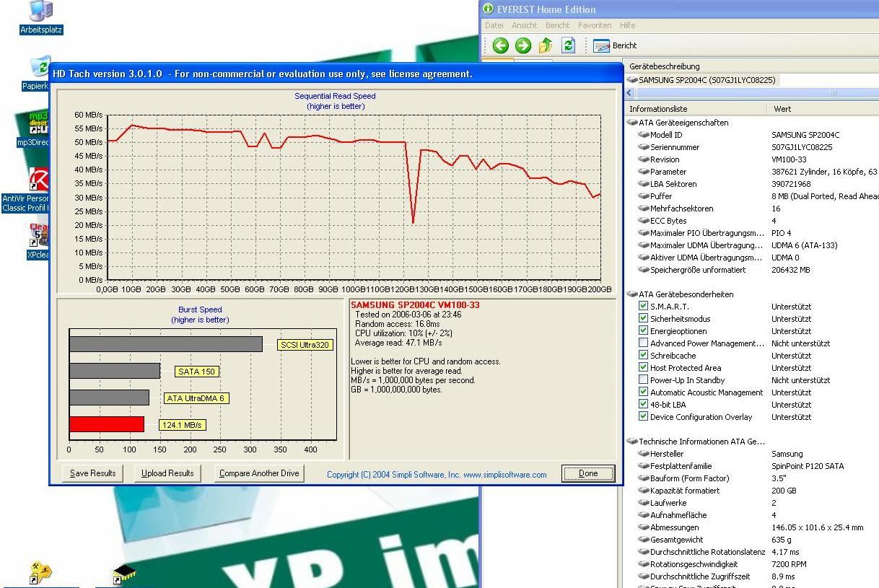Image resolution: width=879 pixels, height=588 pixels.
Task: Click the red 124.1 MB/s burst bar
Action: [107, 424]
